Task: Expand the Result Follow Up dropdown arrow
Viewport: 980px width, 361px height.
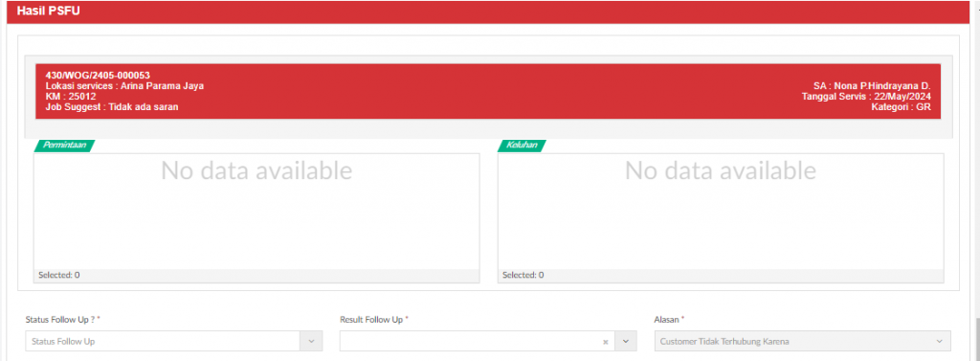Action: 626,342
